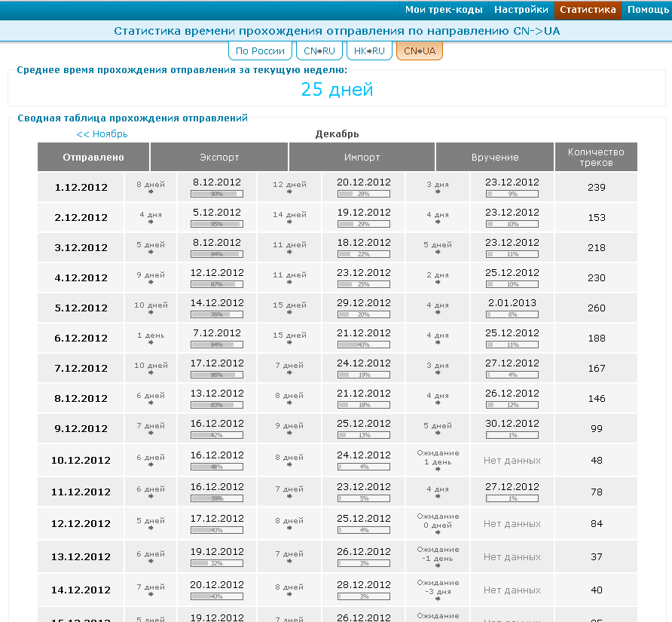
Task: Select the Статистика menu item
Action: (588, 10)
